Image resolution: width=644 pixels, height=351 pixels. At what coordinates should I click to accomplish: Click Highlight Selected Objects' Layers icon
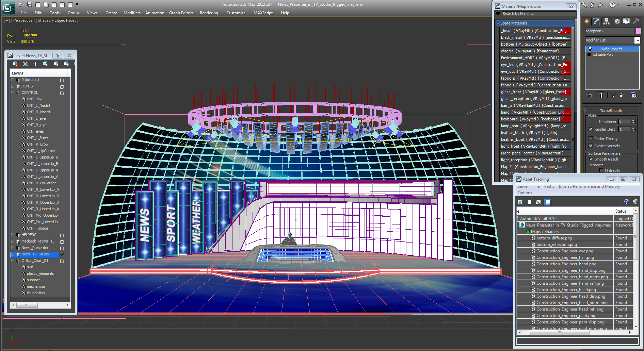click(56, 64)
